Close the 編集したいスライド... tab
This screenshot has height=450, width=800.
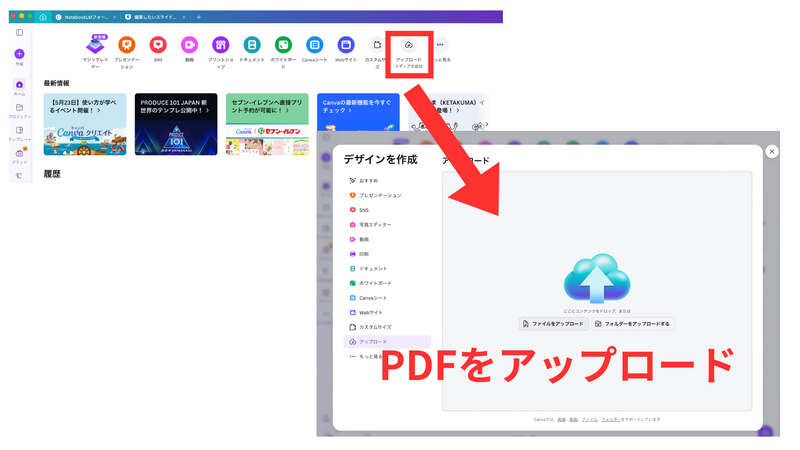pos(184,17)
